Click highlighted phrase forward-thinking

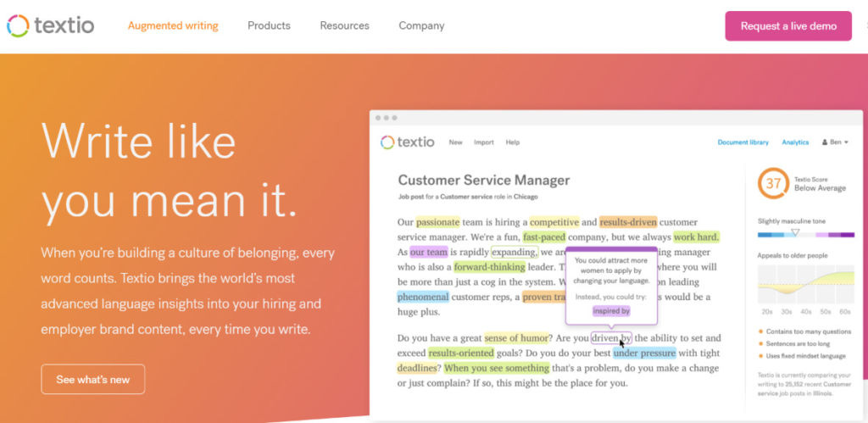click(489, 267)
